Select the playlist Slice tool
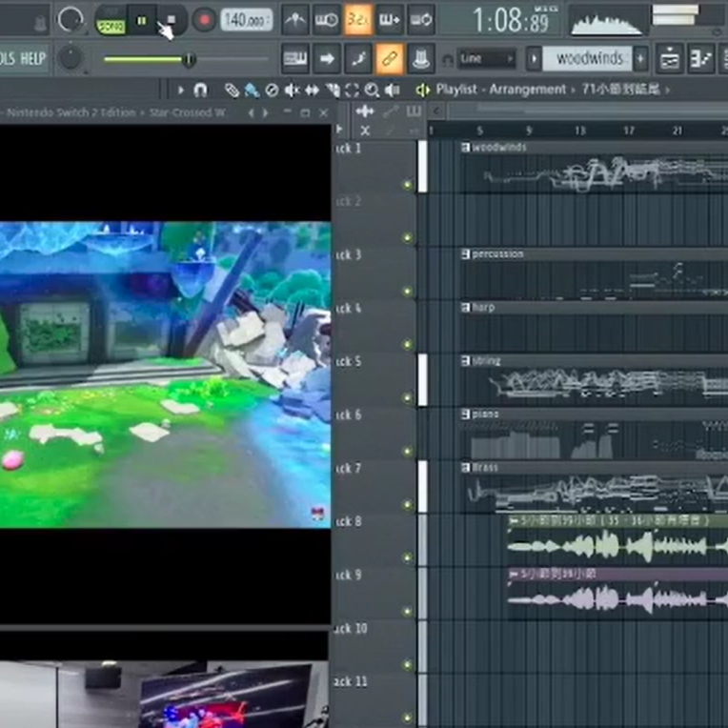 pos(332,91)
